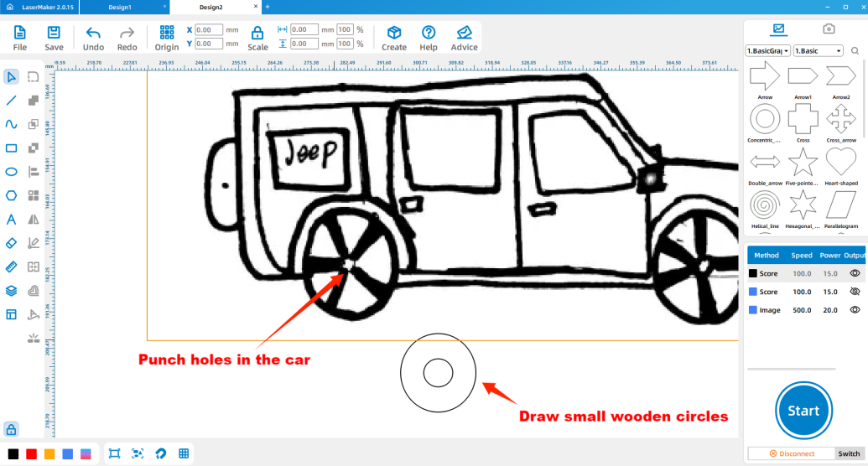This screenshot has height=466, width=868.
Task: Click the Y coordinate input field
Action: pos(209,44)
